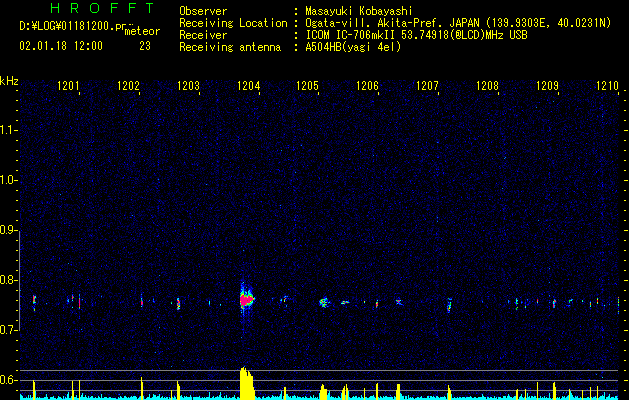This screenshot has width=629, height=400.
Task: Click the 0.8 kHz axis label
Action: click(x=8, y=280)
